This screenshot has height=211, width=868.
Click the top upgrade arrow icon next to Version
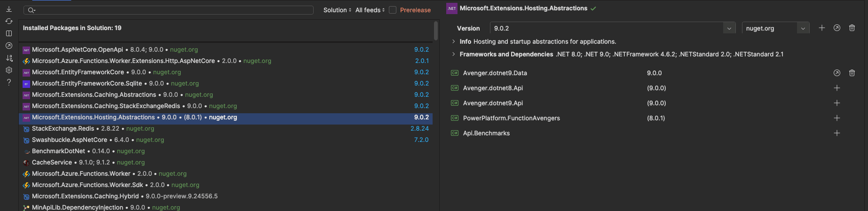pos(837,28)
